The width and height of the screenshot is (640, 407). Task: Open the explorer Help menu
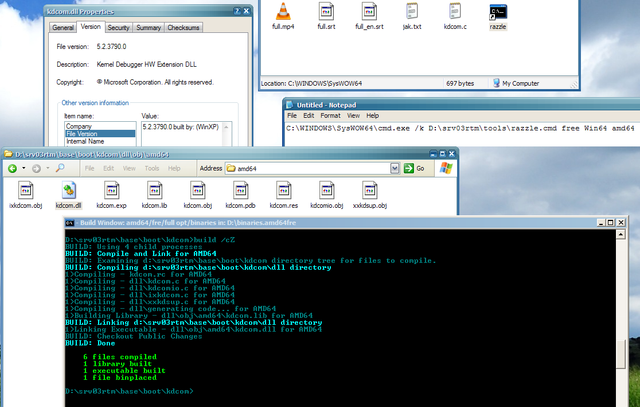pos(174,168)
